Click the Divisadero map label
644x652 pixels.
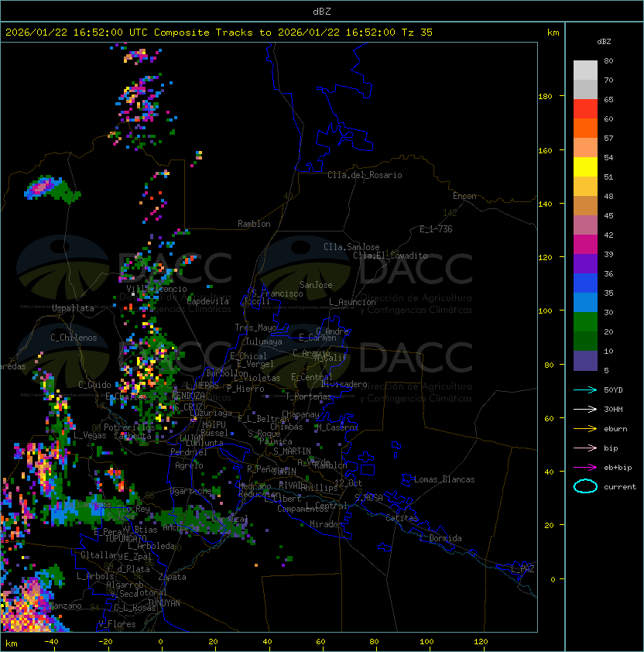coord(344,384)
